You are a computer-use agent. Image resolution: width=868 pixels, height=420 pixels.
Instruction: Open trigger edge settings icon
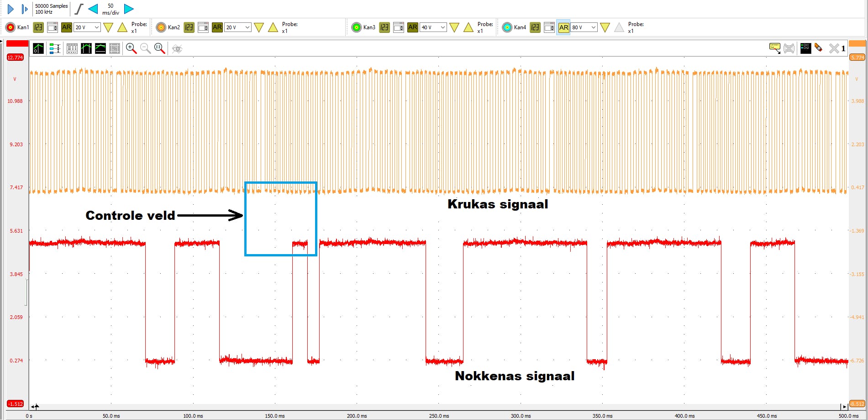point(79,9)
